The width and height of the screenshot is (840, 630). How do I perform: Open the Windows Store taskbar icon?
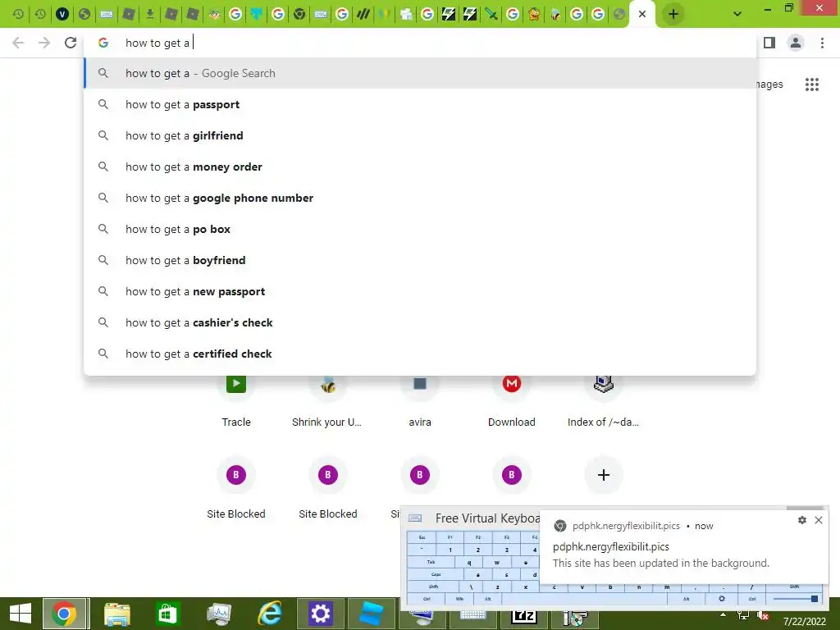pos(167,614)
